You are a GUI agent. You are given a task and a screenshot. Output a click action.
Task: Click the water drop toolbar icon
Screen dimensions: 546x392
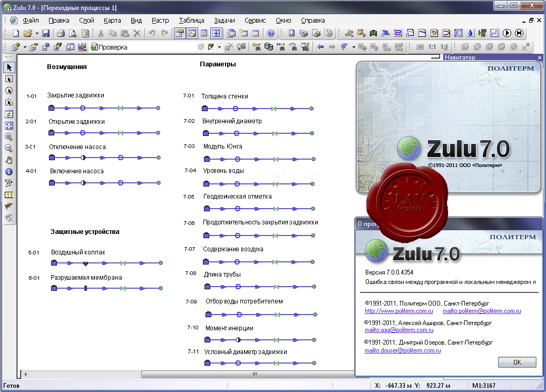pos(471,33)
